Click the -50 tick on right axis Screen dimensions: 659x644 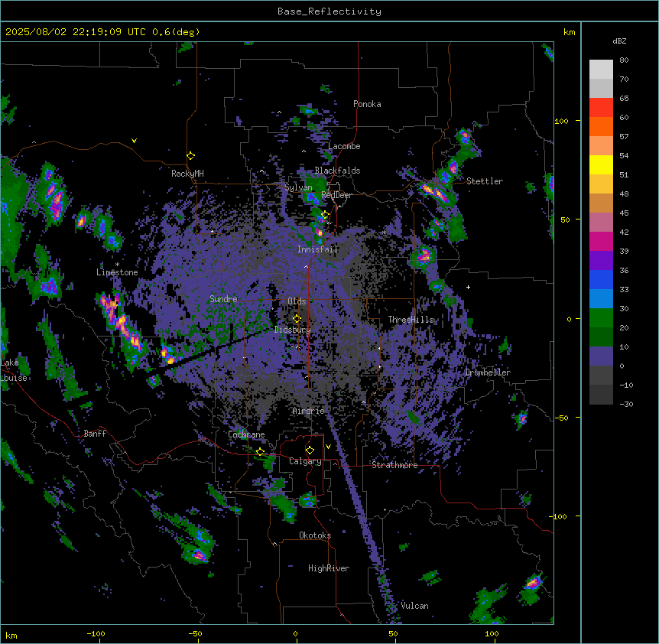click(561, 418)
